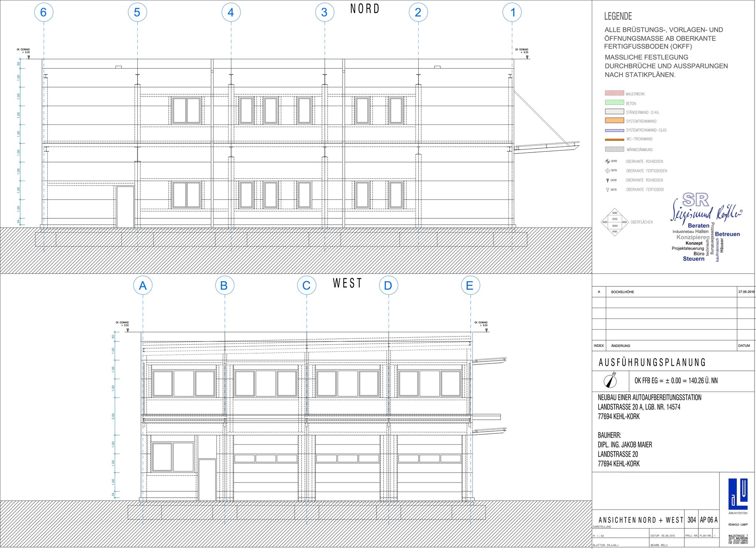
Task: Click the north arrow compass icon
Action: pos(611,381)
